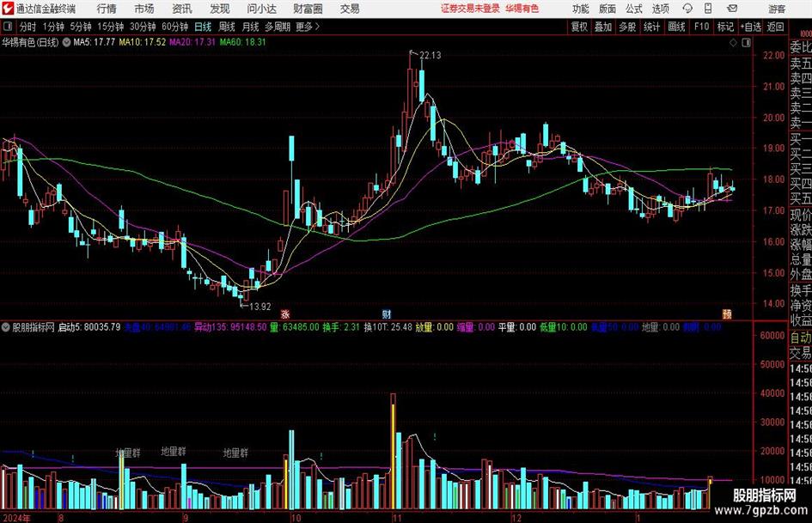Open the 问小达 menu
812x523 pixels.
pyautogui.click(x=261, y=9)
